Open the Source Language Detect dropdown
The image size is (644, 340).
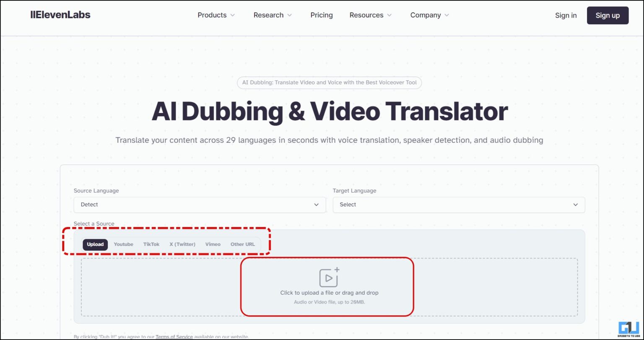(x=199, y=205)
